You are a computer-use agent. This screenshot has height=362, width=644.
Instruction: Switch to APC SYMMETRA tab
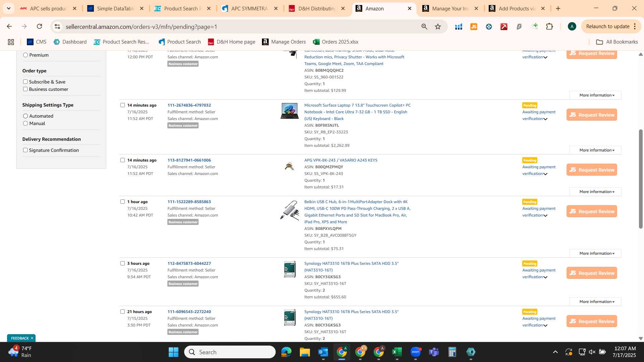click(x=250, y=8)
